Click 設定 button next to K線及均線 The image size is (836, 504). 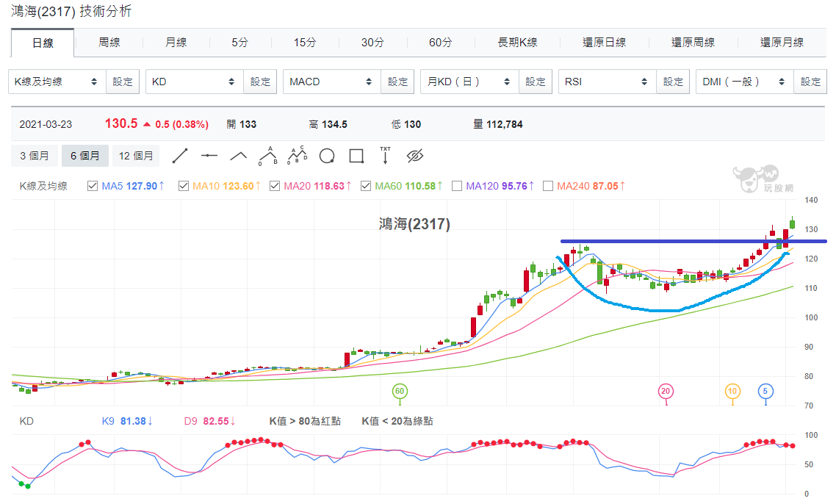point(123,82)
